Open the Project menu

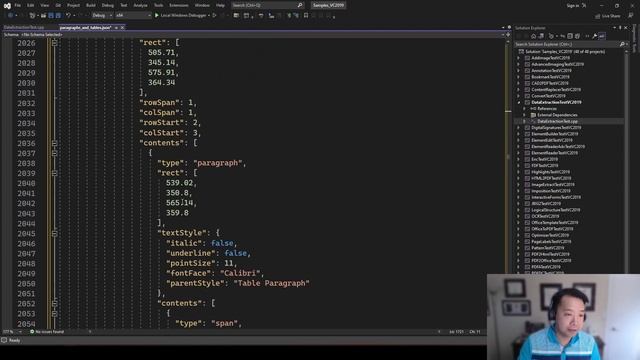(x=73, y=5)
